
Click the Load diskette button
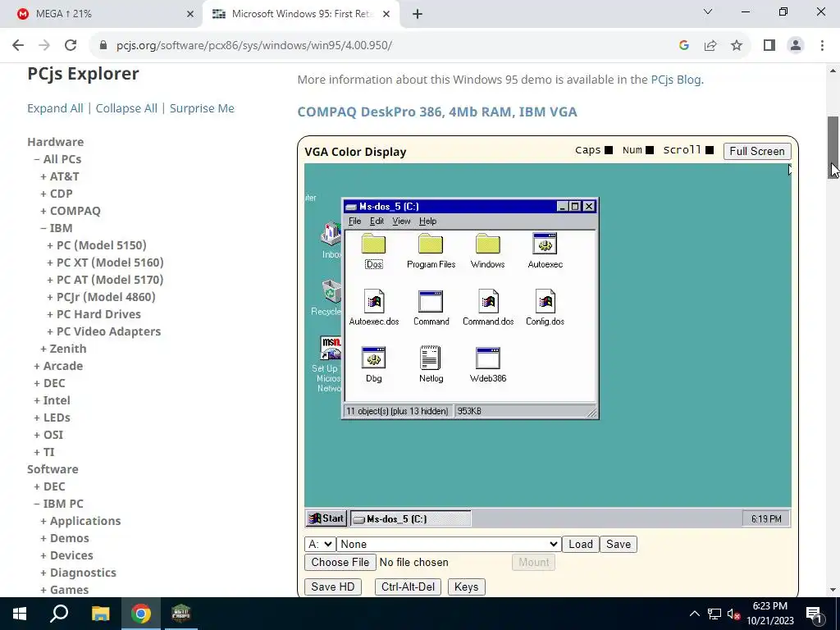[580, 544]
